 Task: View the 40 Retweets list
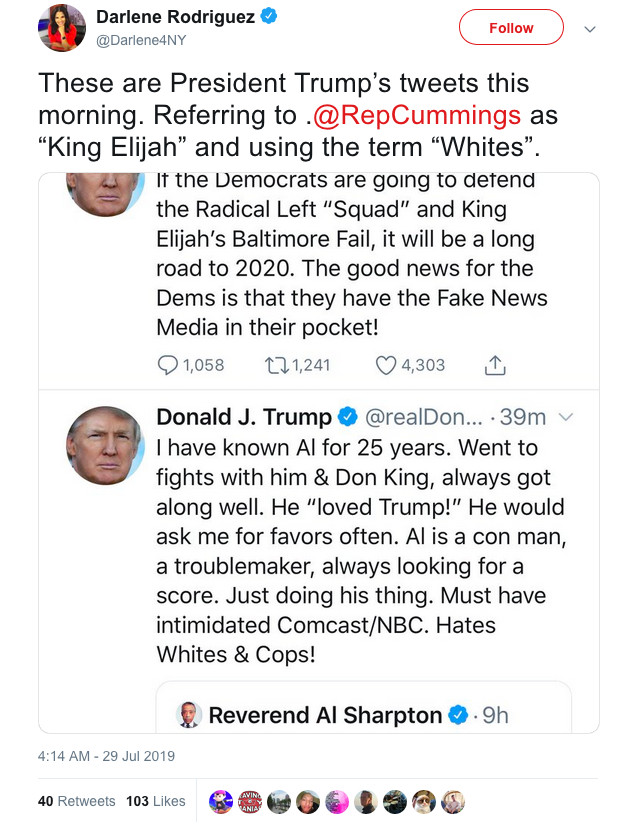click(76, 801)
